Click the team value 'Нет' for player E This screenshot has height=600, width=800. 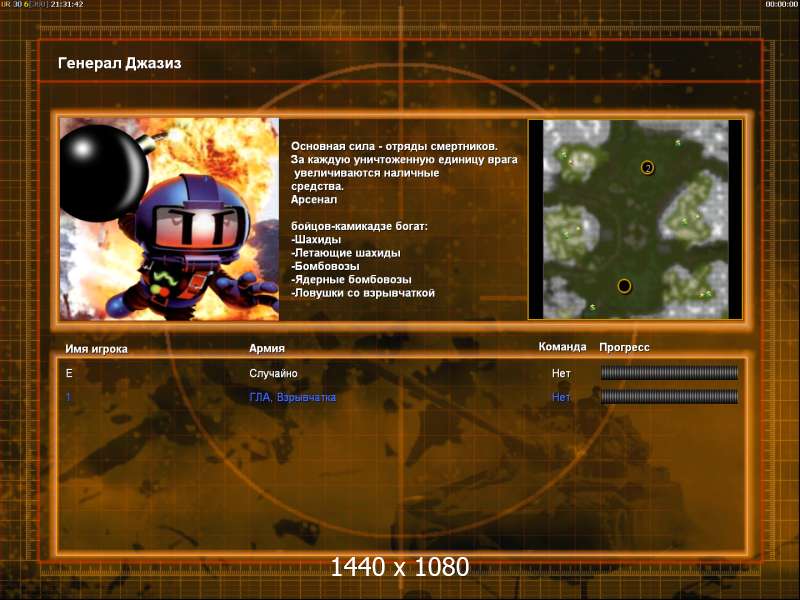561,373
